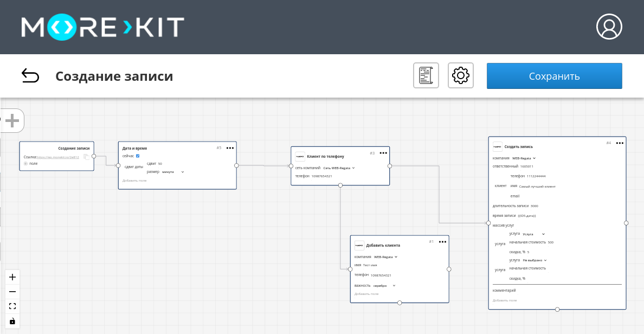Open the 'размер' минута dropdown
The width and height of the screenshot is (644, 334).
click(x=173, y=172)
